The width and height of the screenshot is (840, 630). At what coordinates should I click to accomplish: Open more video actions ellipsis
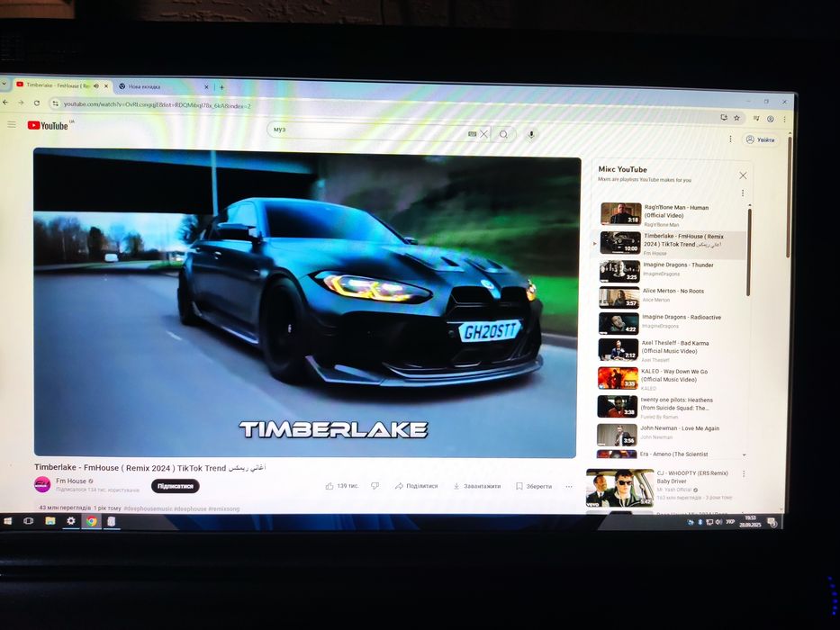[569, 487]
